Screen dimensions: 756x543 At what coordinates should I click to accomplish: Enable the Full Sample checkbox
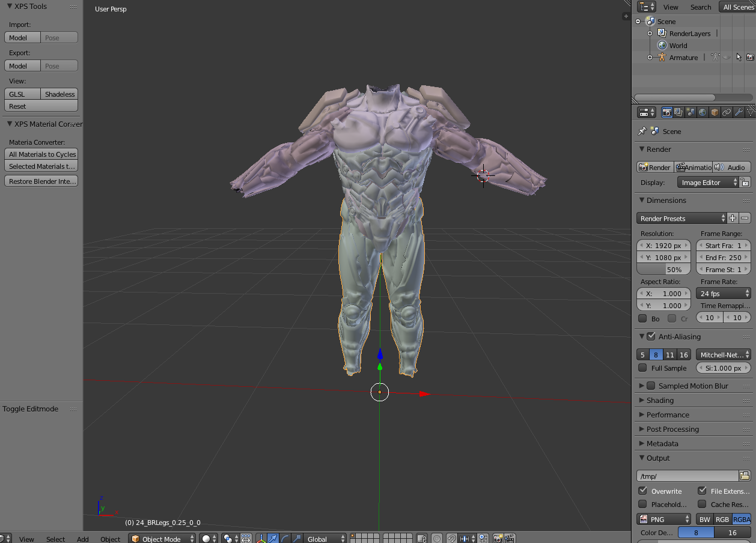[x=642, y=368]
